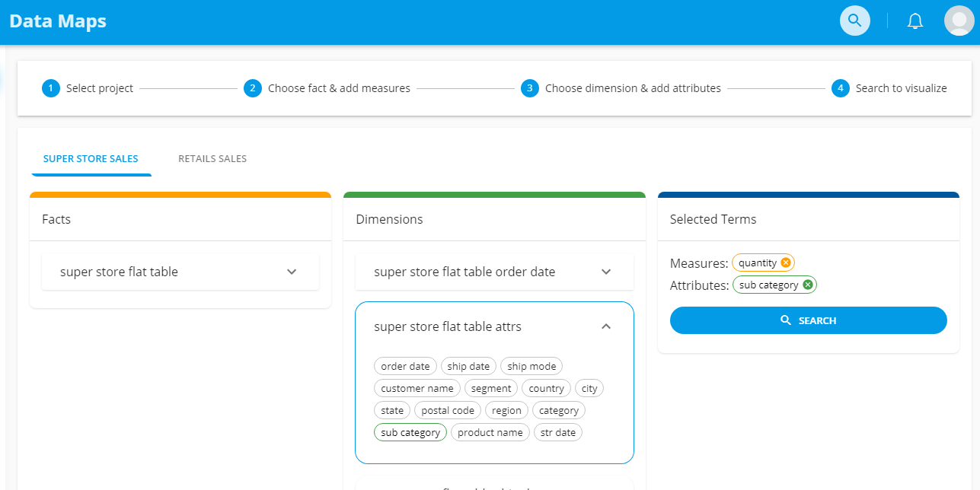Deselect the sub category chip in Dimensions
The height and width of the screenshot is (490, 980).
coord(410,432)
